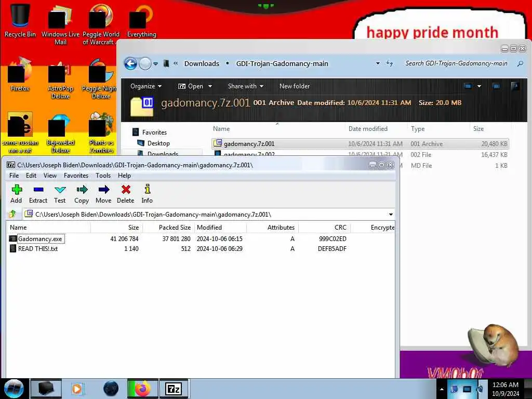Click the Windows Live Mail desktop icon

tap(60, 24)
